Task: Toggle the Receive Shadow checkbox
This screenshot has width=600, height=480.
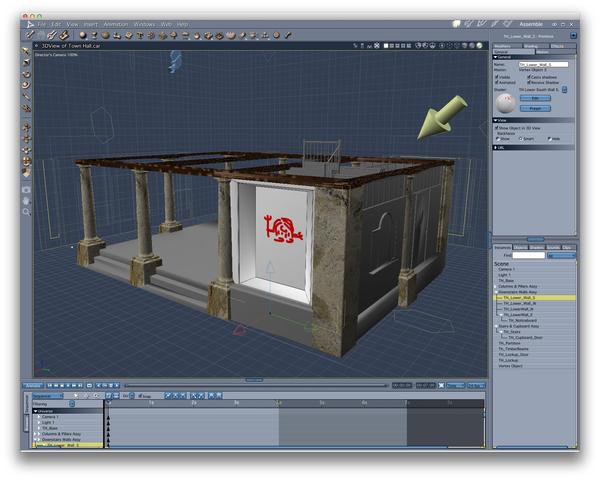Action: [x=528, y=82]
